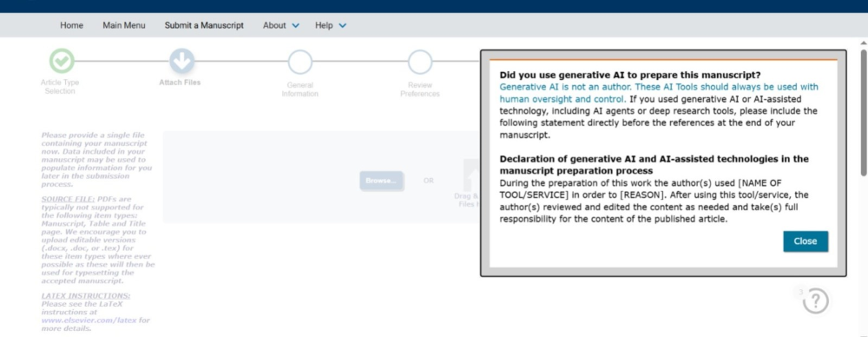Click the Attach Files download-arrow step icon

pyautogui.click(x=181, y=61)
